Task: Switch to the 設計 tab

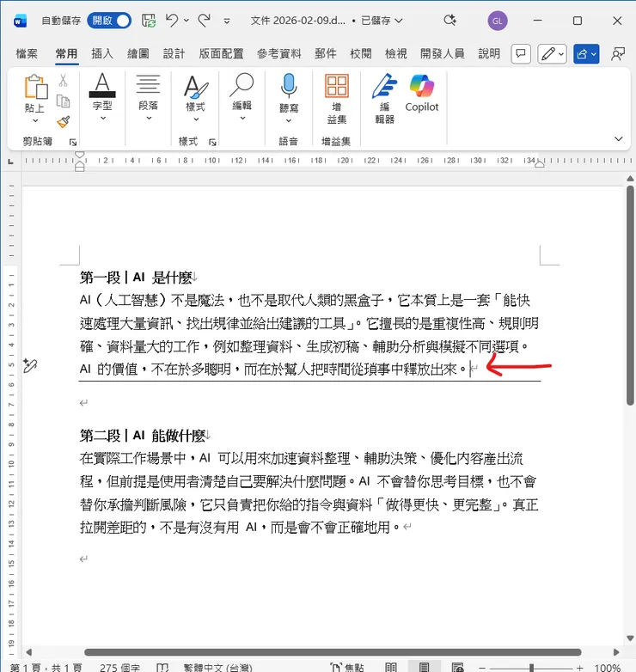Action: [x=174, y=53]
